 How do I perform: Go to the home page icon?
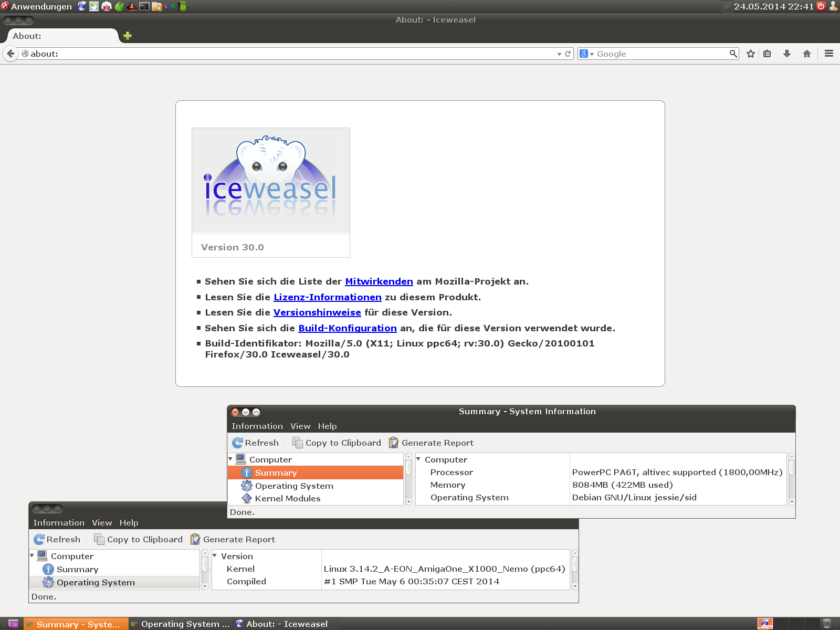point(807,54)
